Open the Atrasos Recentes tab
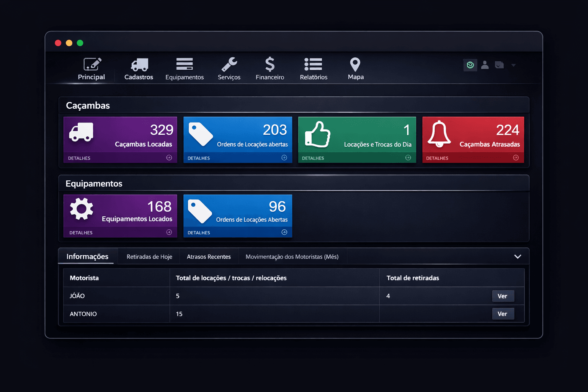This screenshot has width=588, height=392. pos(209,256)
